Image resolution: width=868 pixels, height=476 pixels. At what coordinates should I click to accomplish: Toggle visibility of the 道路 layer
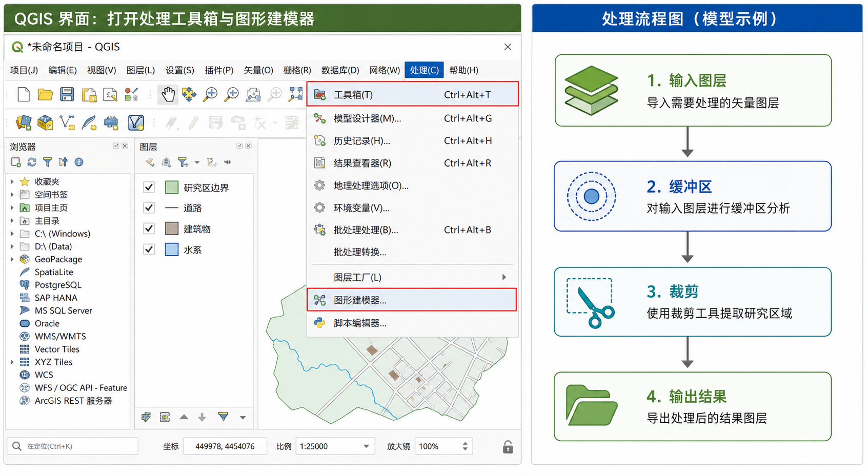149,208
